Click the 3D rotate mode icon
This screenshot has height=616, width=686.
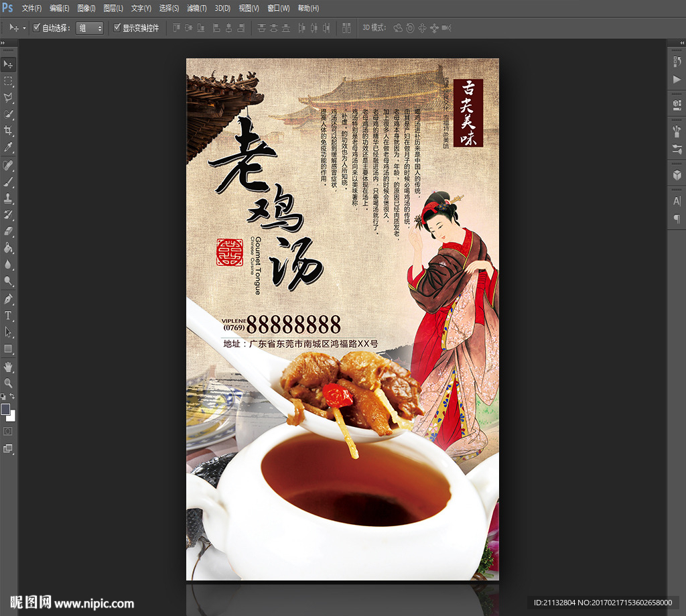click(x=398, y=28)
